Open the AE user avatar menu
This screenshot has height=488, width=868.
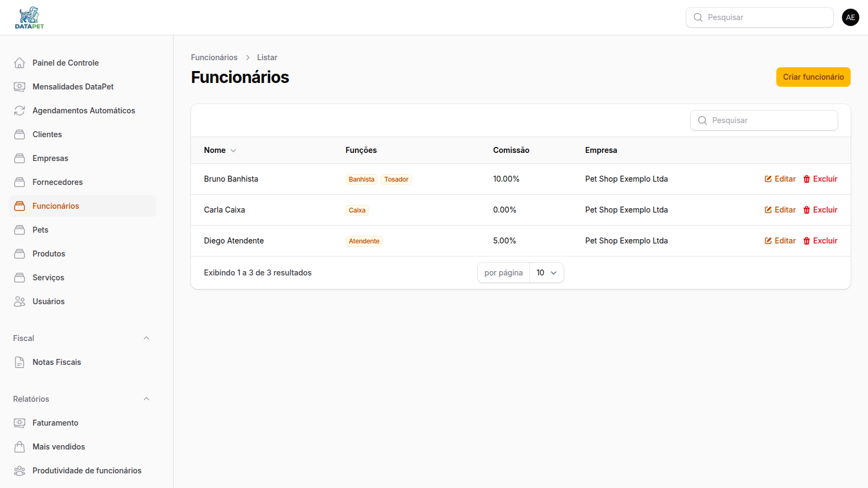(851, 17)
